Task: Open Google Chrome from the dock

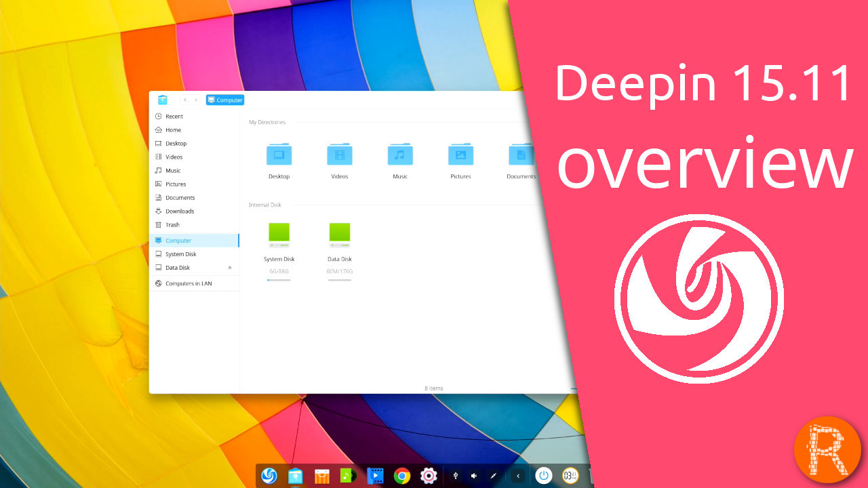Action: point(402,476)
